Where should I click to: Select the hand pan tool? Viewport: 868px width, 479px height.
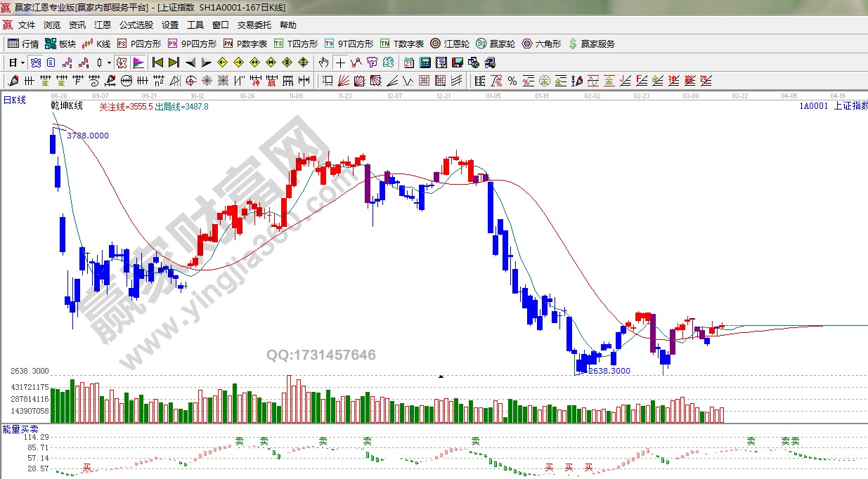[323, 63]
